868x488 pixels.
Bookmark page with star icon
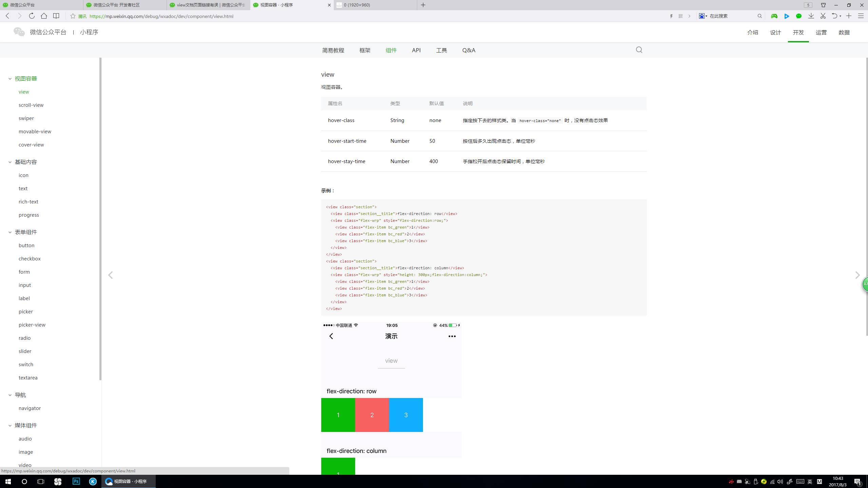[x=73, y=16]
